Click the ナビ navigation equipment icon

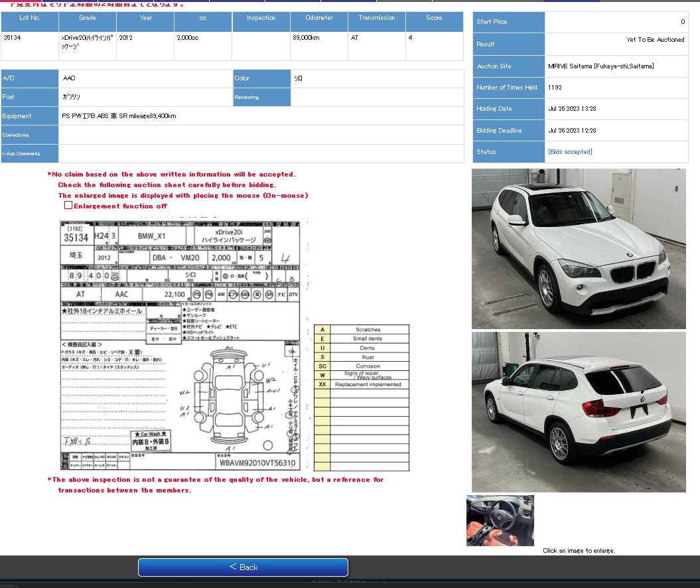[x=281, y=294]
